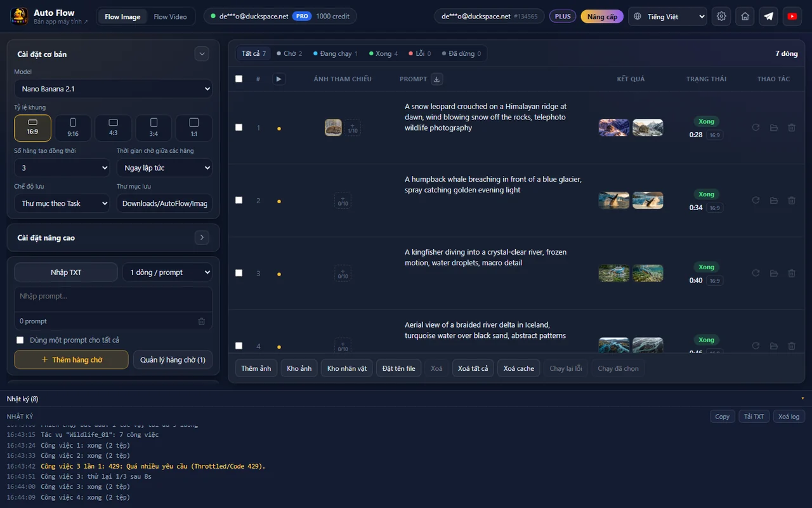Image resolution: width=812 pixels, height=508 pixels.
Task: Open the settings gear in the top bar
Action: click(x=721, y=17)
